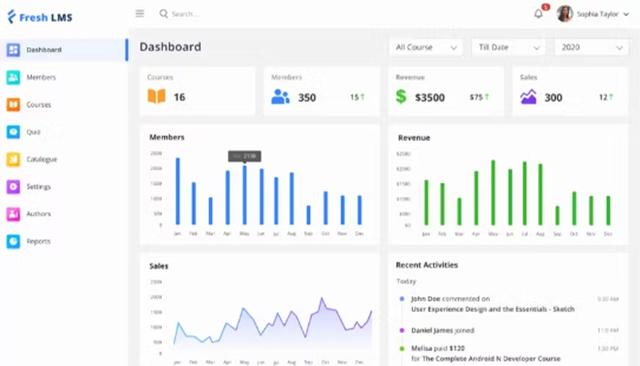Click the May bar in Members chart

(244, 195)
